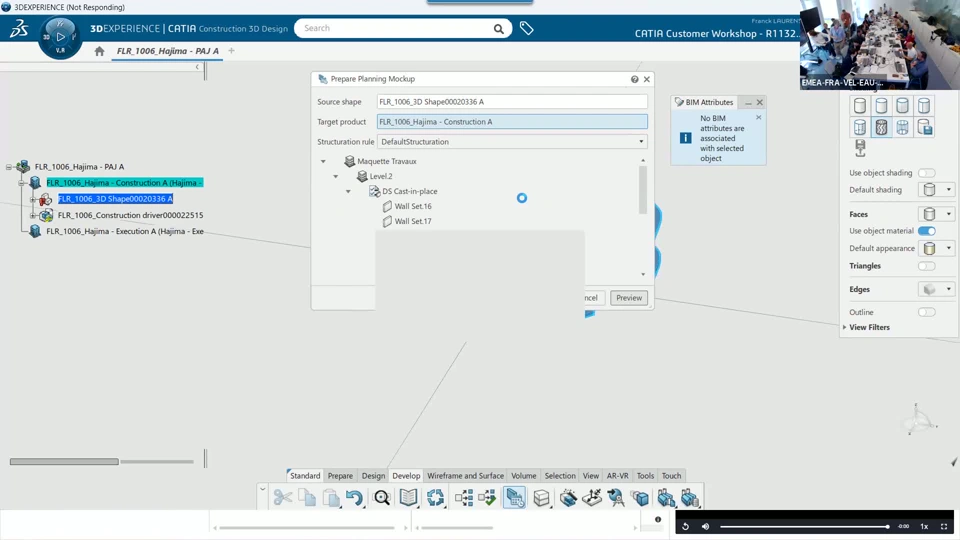Image resolution: width=960 pixels, height=540 pixels.
Task: Open the Edges style dropdown
Action: (x=948, y=289)
